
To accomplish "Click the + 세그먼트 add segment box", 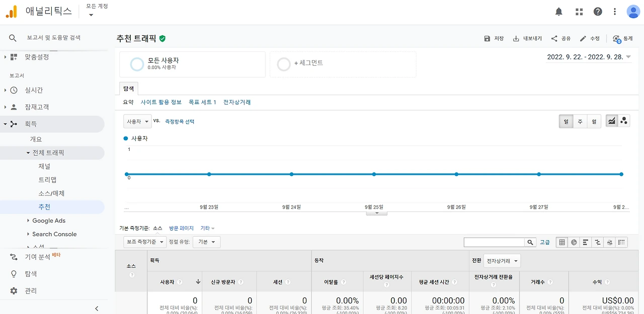I will click(343, 64).
